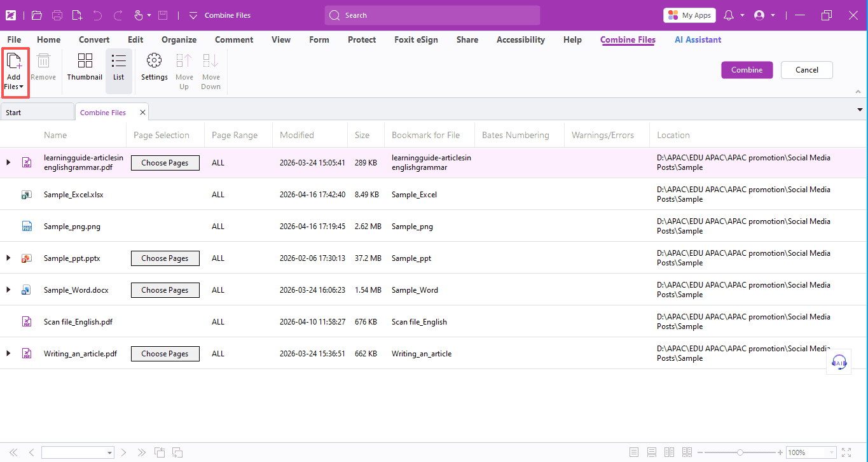Click the Remove icon in the ribbon
This screenshot has height=462, width=868.
[43, 67]
